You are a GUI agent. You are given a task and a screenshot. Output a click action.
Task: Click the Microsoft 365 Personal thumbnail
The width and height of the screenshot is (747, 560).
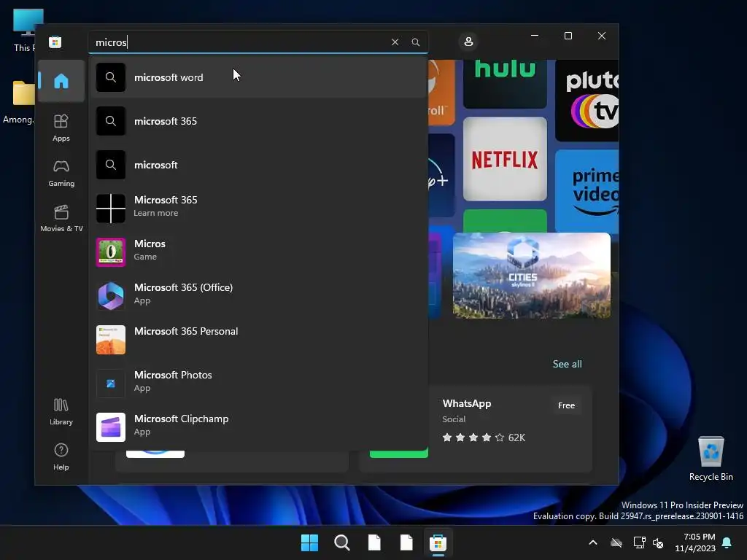pos(111,340)
